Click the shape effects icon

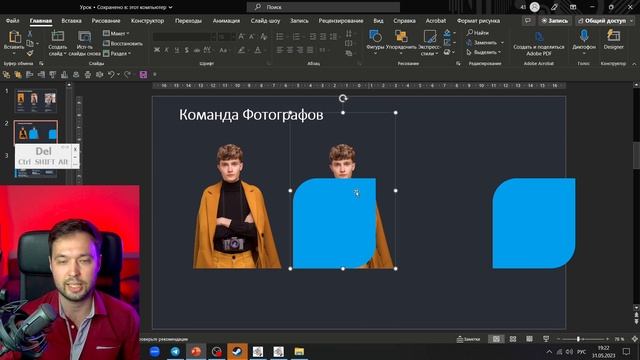[447, 52]
